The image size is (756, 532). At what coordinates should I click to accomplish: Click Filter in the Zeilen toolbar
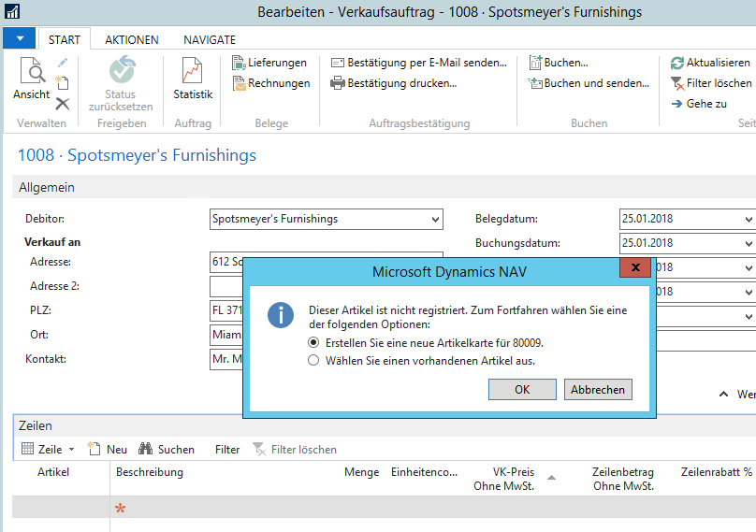point(227,449)
